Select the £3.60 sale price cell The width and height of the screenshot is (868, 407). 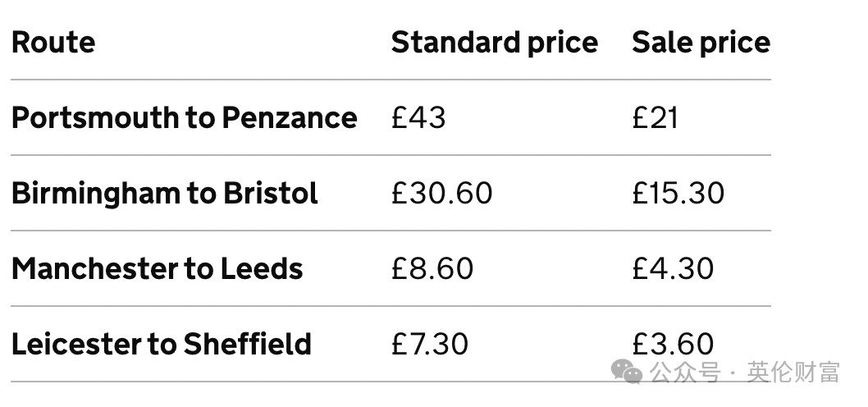pyautogui.click(x=673, y=344)
